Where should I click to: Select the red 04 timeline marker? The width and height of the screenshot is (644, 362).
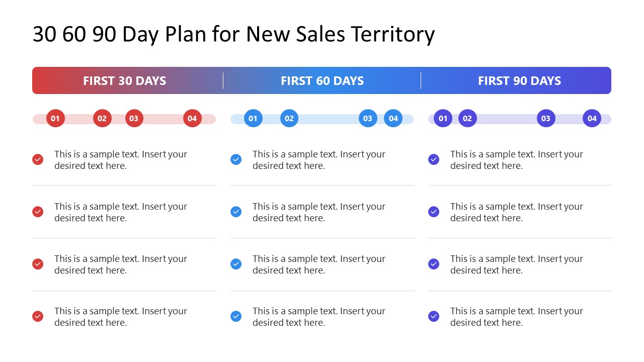[x=192, y=119]
